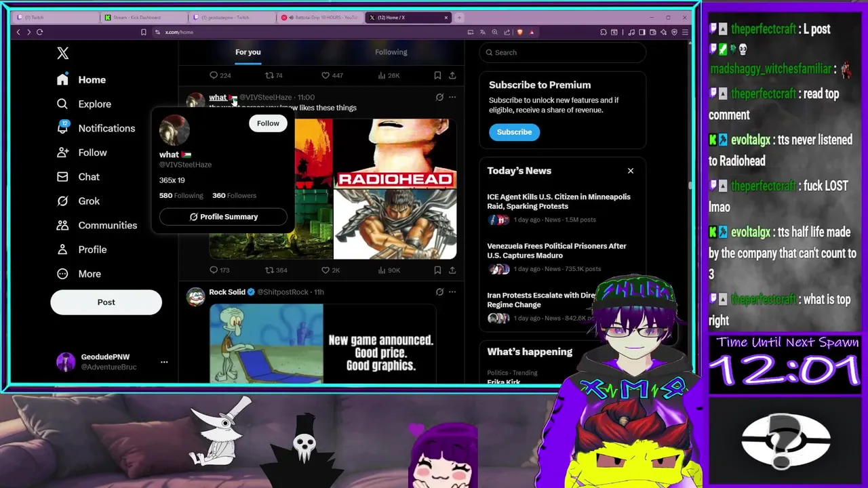
Task: Bookmark this page in browser toolbar
Action: point(143,32)
